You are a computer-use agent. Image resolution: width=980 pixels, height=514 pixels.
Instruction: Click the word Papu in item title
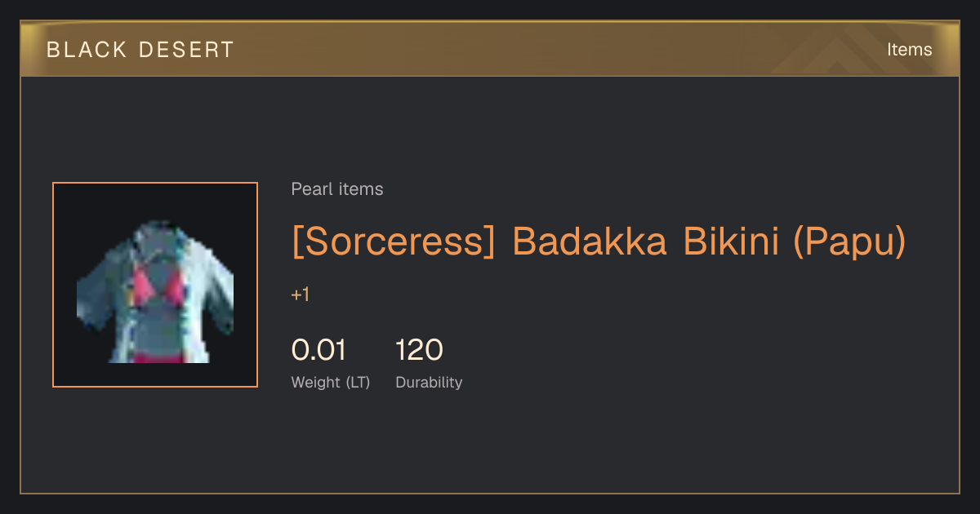[x=849, y=242]
